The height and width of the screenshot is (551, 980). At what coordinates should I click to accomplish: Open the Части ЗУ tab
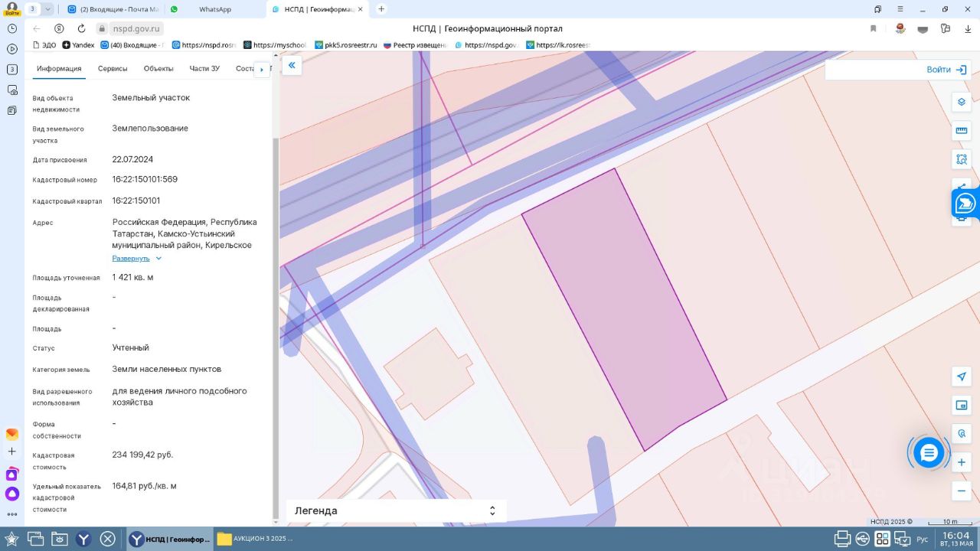[x=204, y=69]
